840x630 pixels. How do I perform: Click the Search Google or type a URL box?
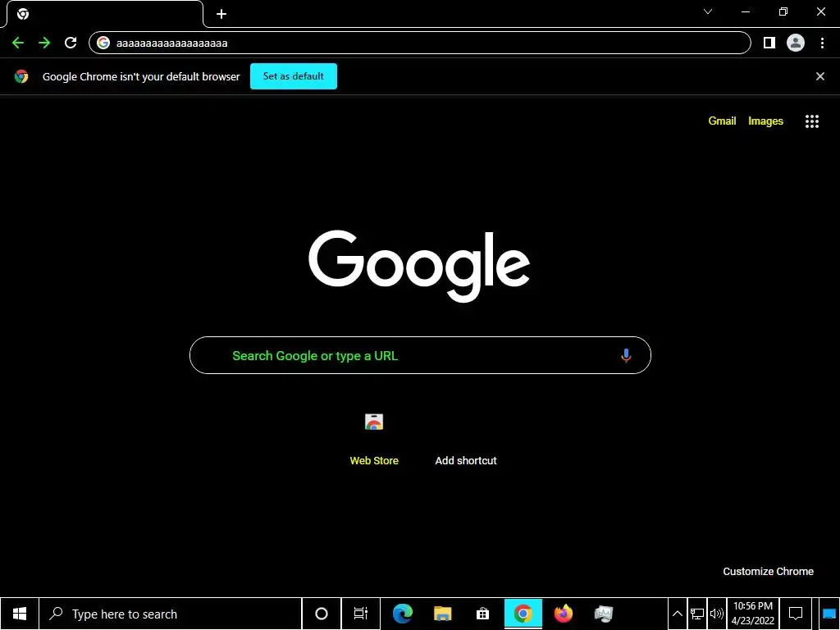(x=420, y=355)
